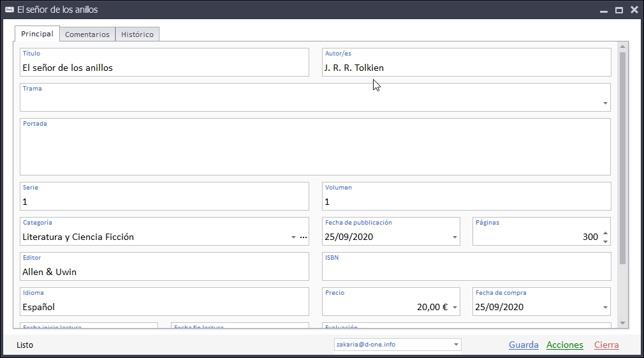This screenshot has width=644, height=358.
Task: Click the Cierra link to close
Action: [606, 345]
